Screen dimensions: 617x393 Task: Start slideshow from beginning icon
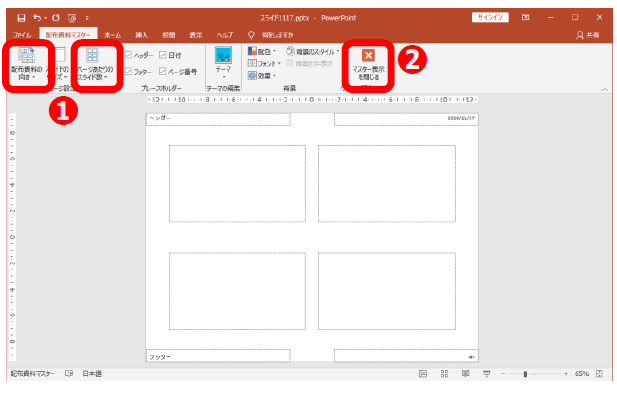coord(72,18)
